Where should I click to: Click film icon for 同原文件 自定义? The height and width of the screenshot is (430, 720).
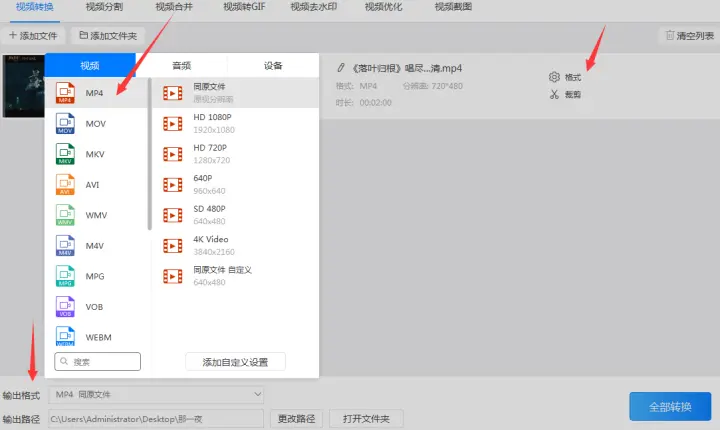(x=173, y=276)
